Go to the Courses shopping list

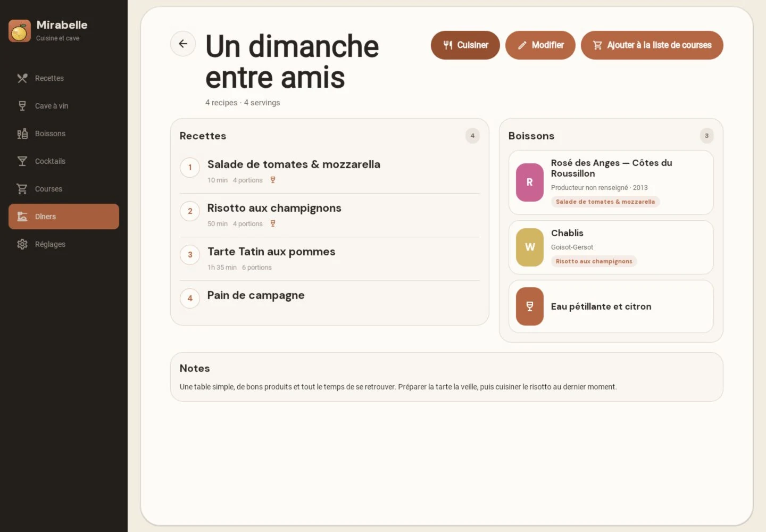[64, 189]
